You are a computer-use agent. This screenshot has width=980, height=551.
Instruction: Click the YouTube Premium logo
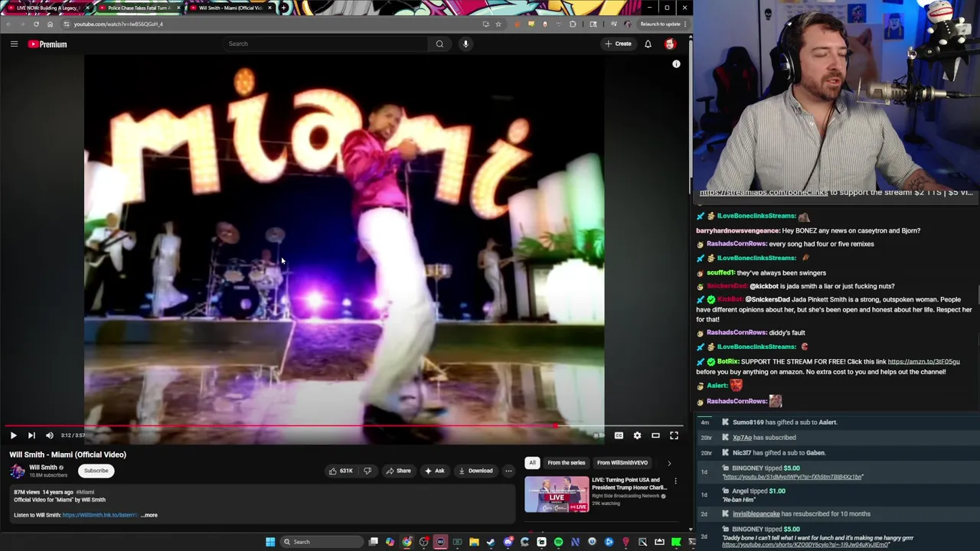(48, 44)
